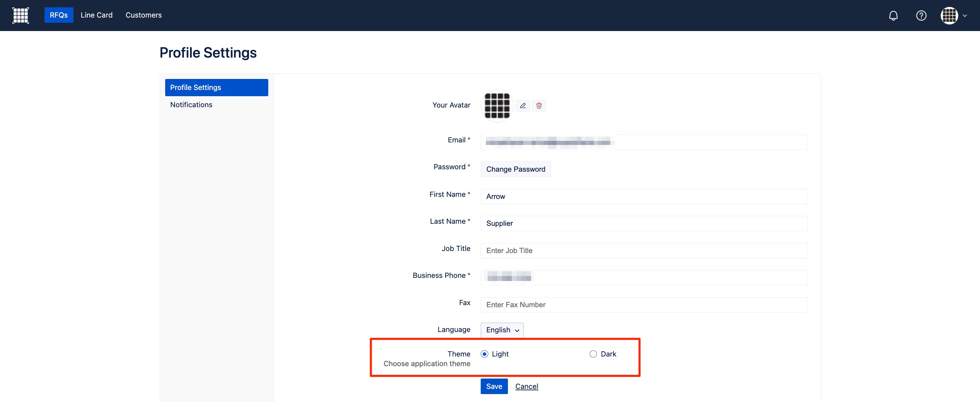Click the Save button
980x402 pixels.
click(494, 386)
